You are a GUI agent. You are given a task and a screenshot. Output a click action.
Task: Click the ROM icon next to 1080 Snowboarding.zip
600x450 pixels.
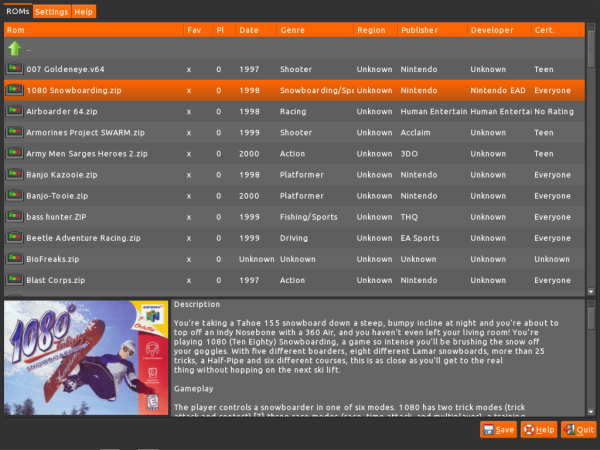(15, 90)
